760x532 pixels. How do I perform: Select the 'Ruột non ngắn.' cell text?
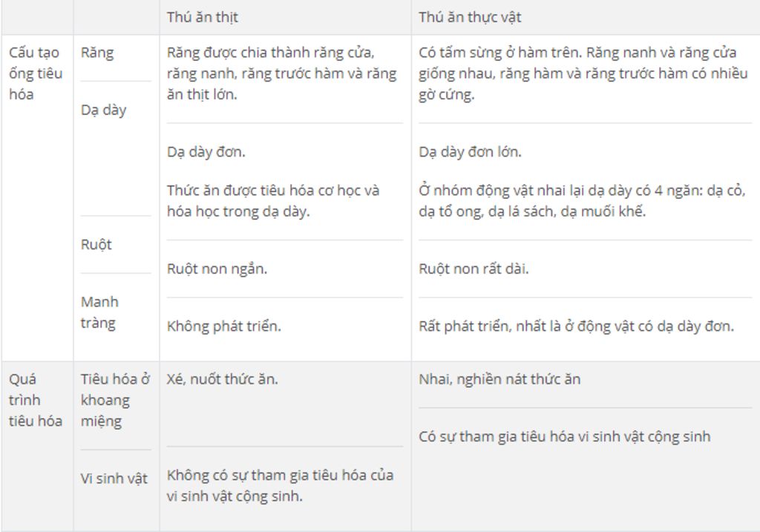(217, 269)
